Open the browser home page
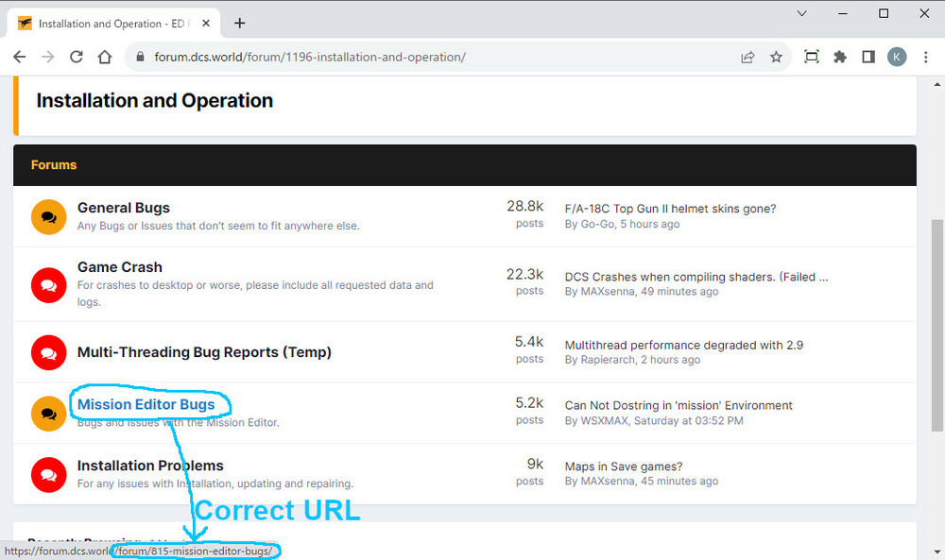Image resolution: width=945 pixels, height=560 pixels. (x=105, y=57)
